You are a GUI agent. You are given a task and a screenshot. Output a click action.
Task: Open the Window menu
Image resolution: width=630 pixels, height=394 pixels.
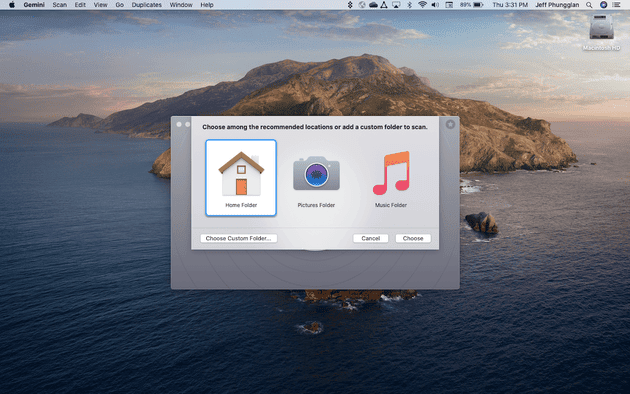(x=181, y=5)
